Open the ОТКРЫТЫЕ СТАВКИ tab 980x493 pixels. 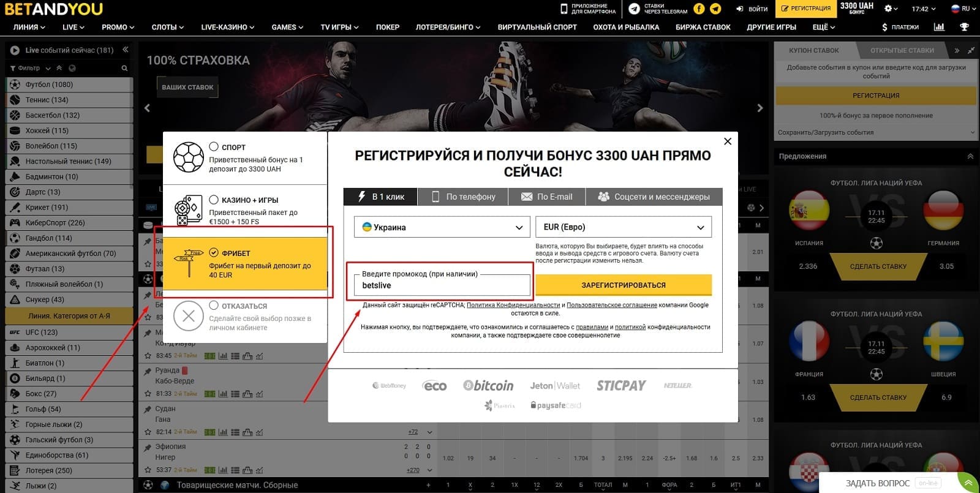[902, 50]
